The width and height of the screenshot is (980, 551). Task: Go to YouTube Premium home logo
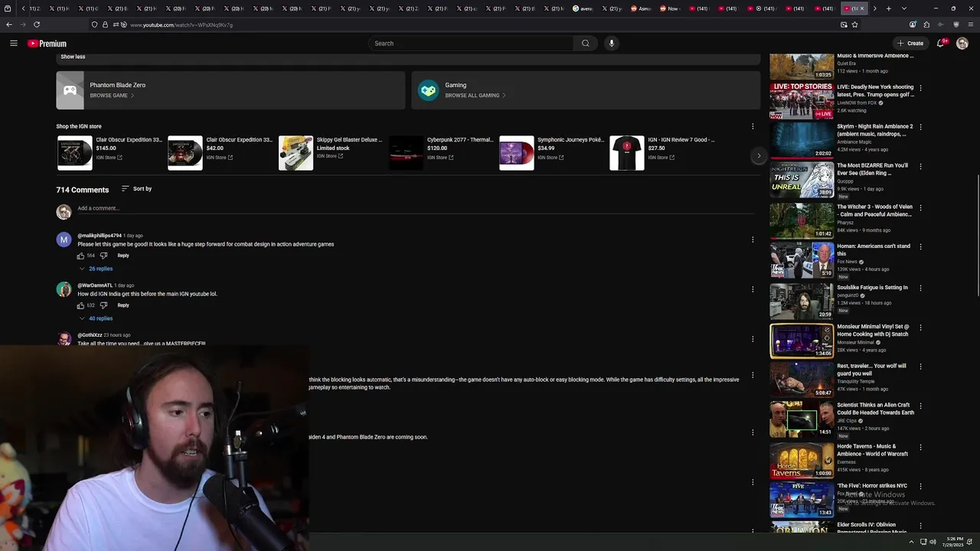(47, 44)
